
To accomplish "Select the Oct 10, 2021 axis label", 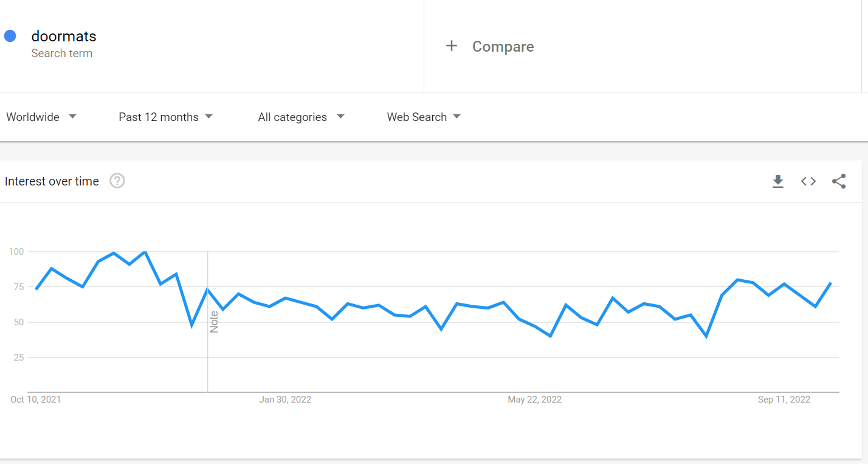I will (36, 400).
